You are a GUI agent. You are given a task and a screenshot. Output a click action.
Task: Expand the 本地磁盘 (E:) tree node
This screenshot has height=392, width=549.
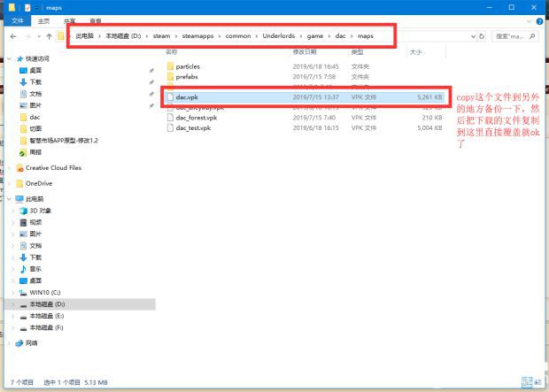pos(13,316)
